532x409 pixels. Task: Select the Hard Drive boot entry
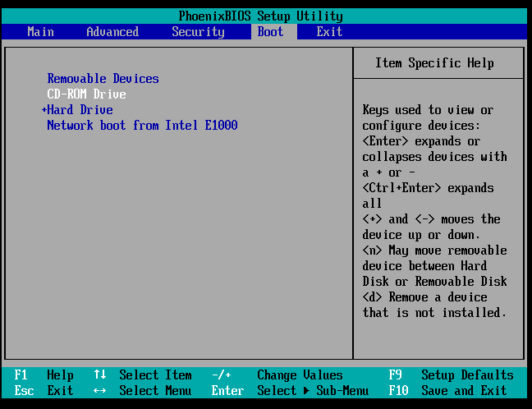80,109
